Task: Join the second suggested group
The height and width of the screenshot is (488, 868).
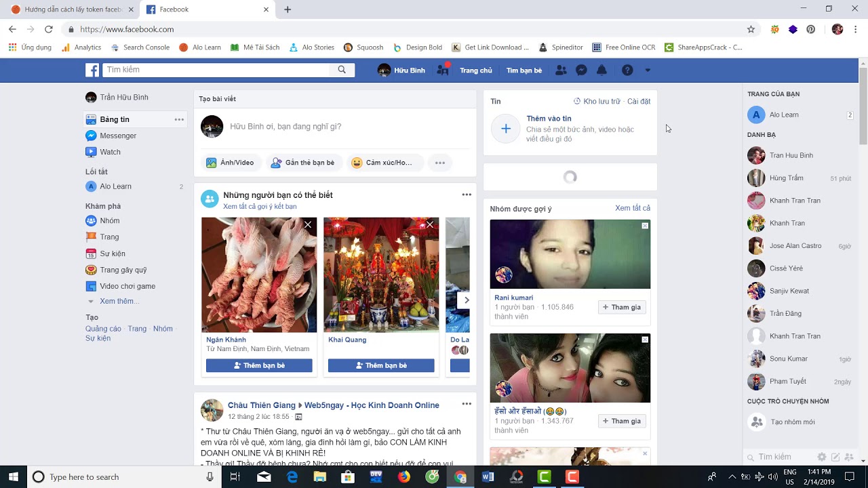Action: coord(622,421)
